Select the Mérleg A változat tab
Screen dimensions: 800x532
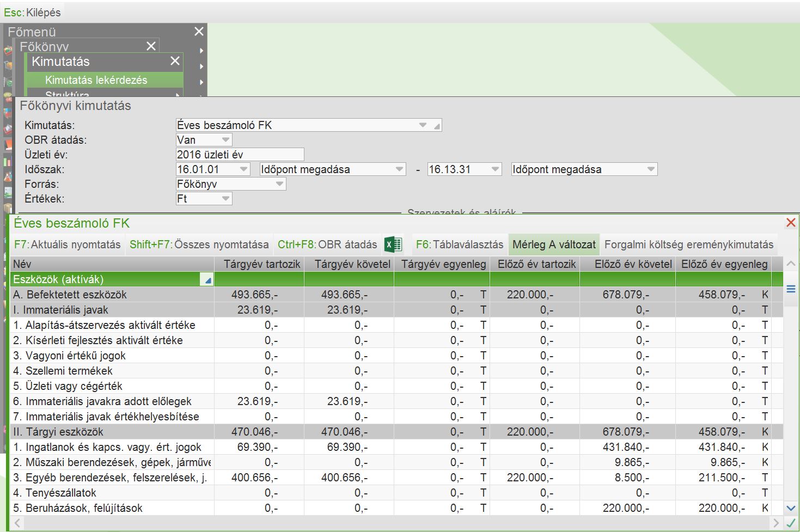tap(554, 244)
